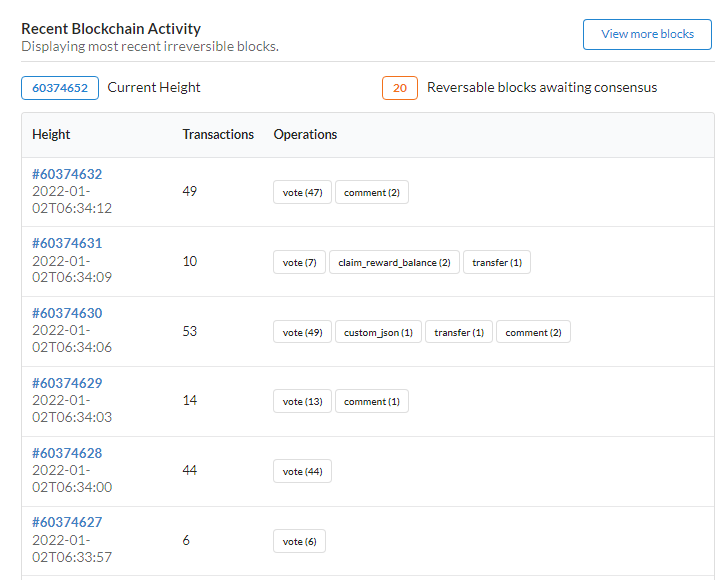This screenshot has height=580, width=715.
Task: Click the vote (47) operation tag
Action: pos(302,192)
